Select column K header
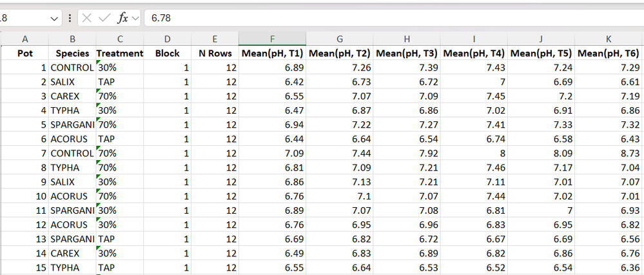The image size is (644, 275). [609, 39]
